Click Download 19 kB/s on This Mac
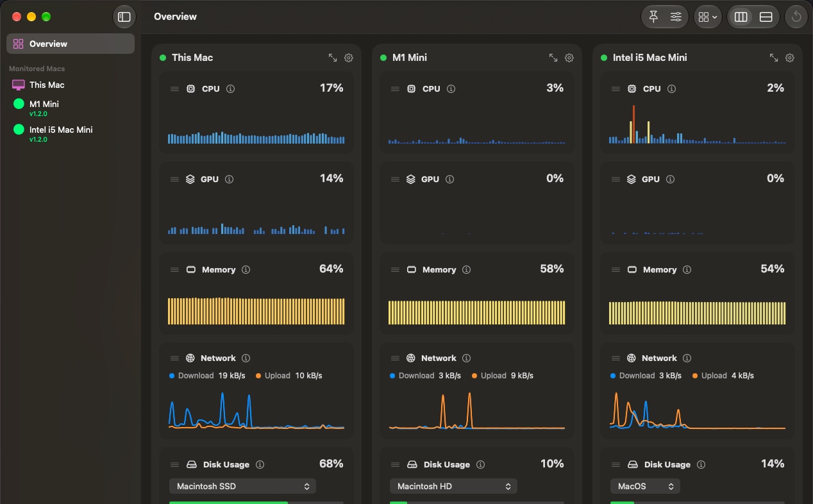This screenshot has width=813, height=504. pyautogui.click(x=207, y=376)
